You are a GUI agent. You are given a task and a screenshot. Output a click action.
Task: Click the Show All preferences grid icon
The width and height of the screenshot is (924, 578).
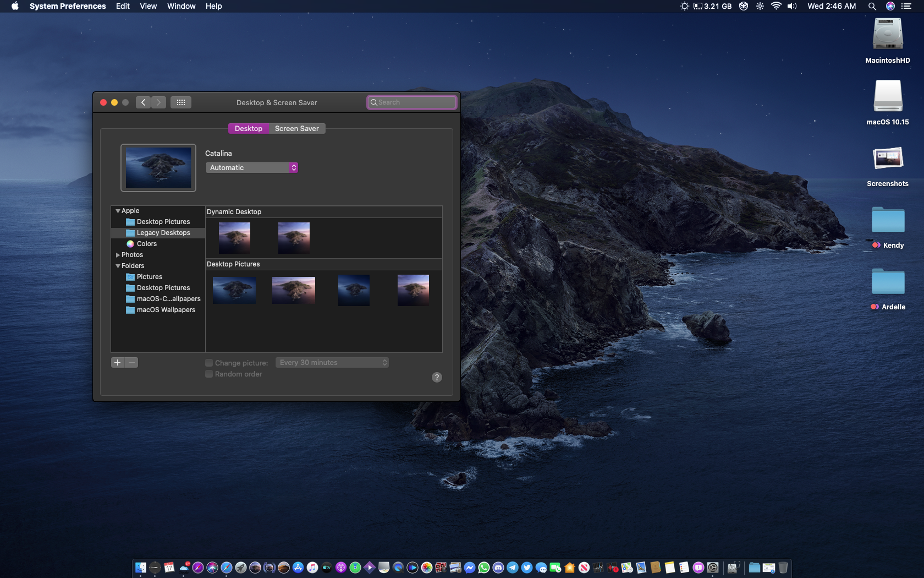point(180,102)
